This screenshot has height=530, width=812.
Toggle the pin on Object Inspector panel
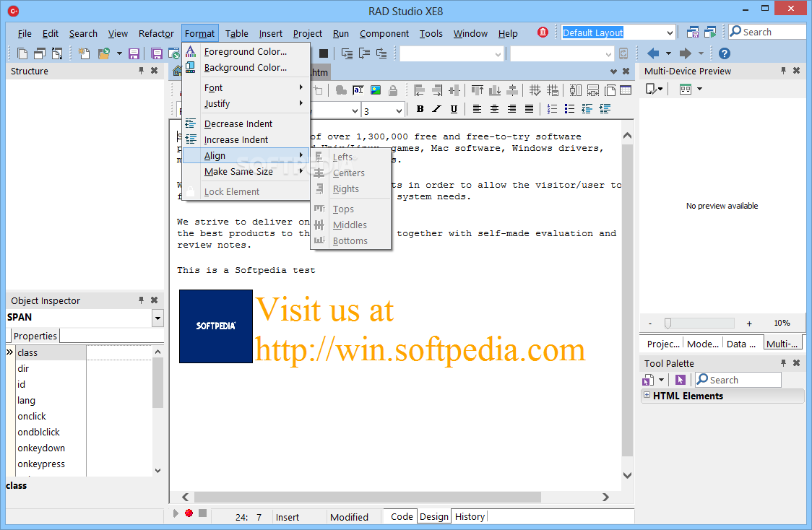[141, 300]
